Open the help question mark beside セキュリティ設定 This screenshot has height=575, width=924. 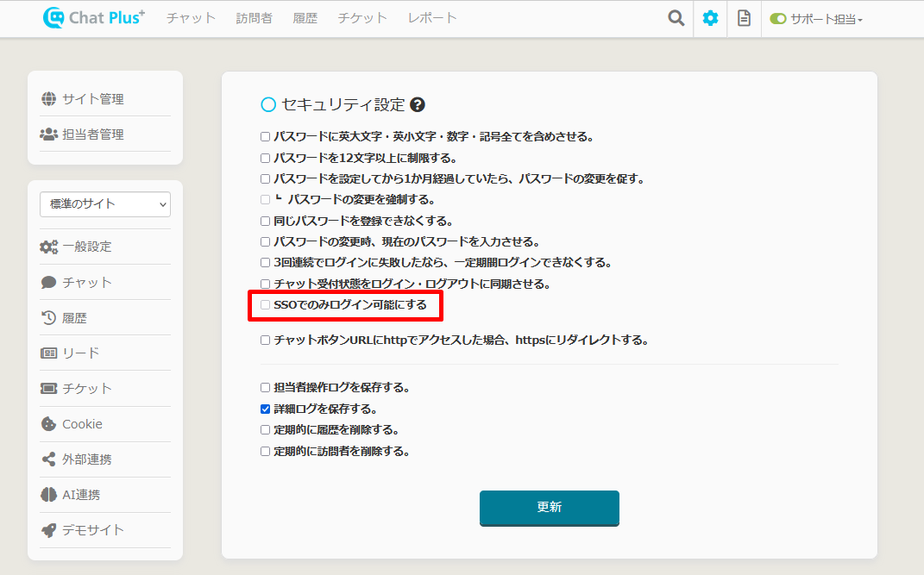coord(418,105)
